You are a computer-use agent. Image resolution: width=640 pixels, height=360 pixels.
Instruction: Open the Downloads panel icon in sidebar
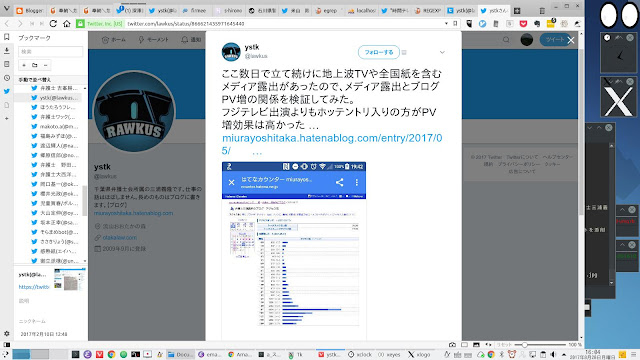[7, 51]
